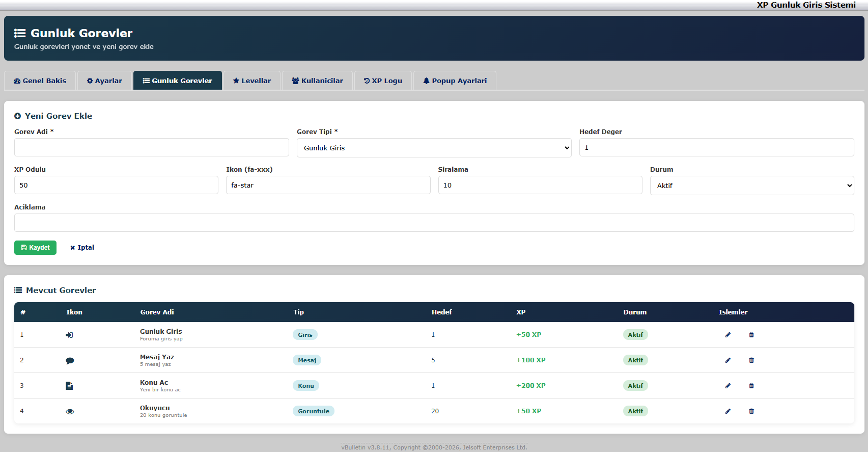
Task: Go to the XP Logu tab
Action: coord(383,81)
